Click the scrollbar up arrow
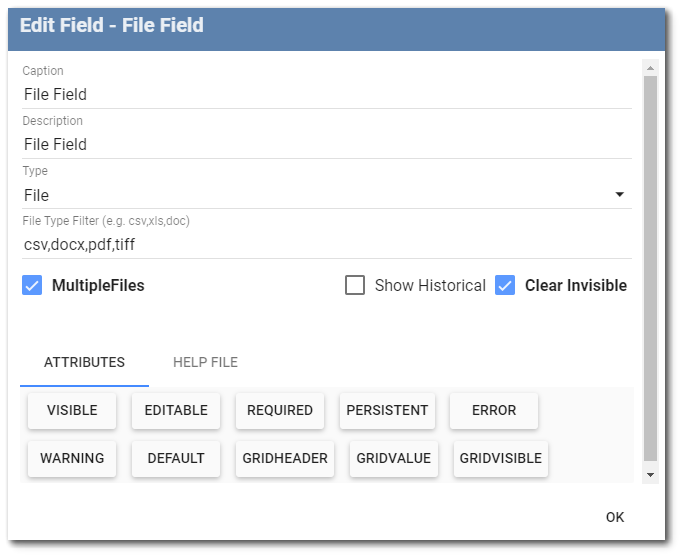 pyautogui.click(x=650, y=68)
